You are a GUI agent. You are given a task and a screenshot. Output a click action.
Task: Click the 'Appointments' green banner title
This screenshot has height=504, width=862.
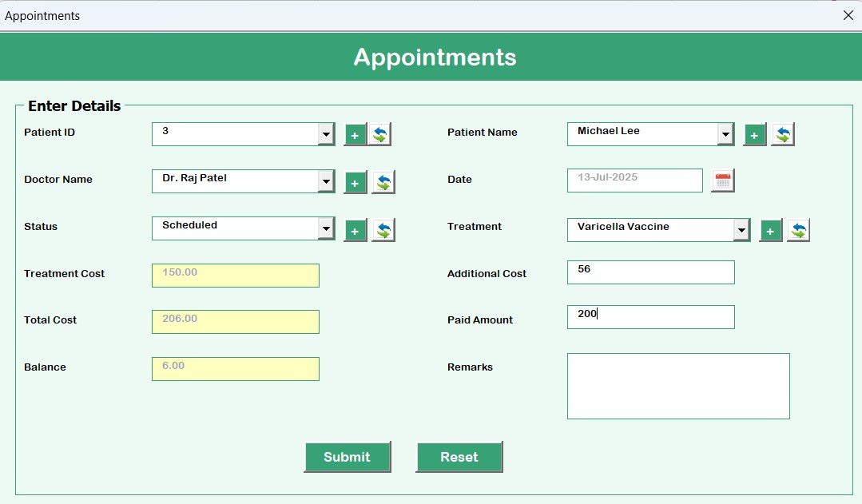click(435, 58)
